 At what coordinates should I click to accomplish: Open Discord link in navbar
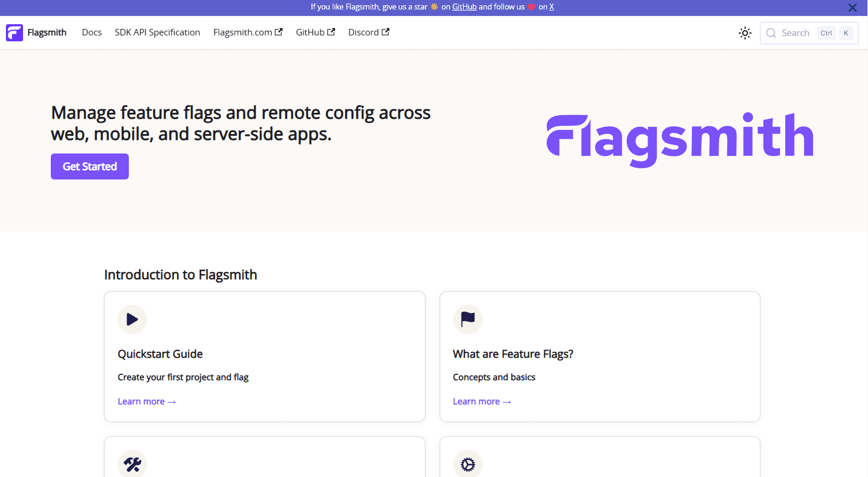pyautogui.click(x=369, y=32)
